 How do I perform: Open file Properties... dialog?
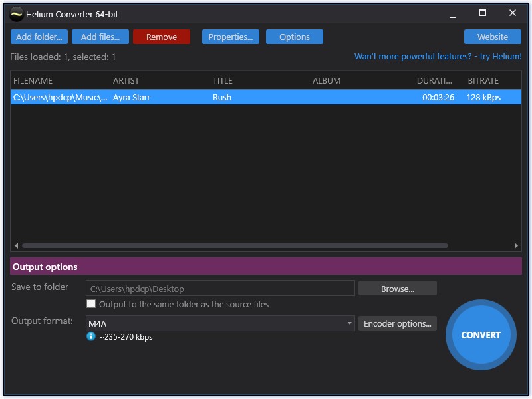(x=231, y=37)
